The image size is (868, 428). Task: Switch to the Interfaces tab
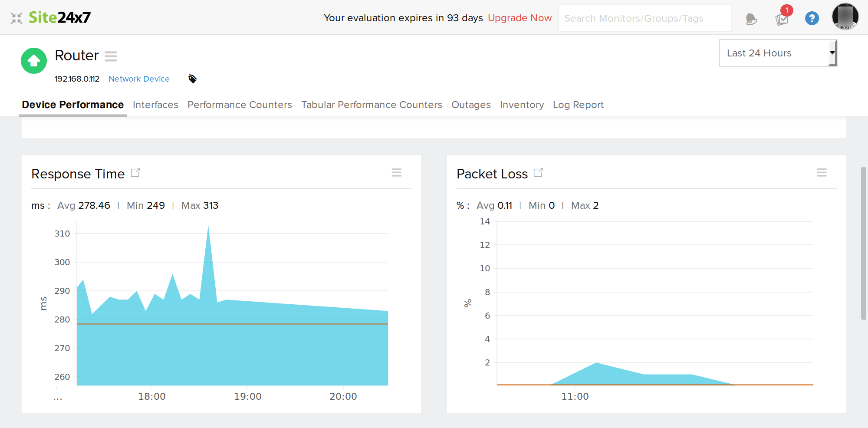tap(155, 105)
